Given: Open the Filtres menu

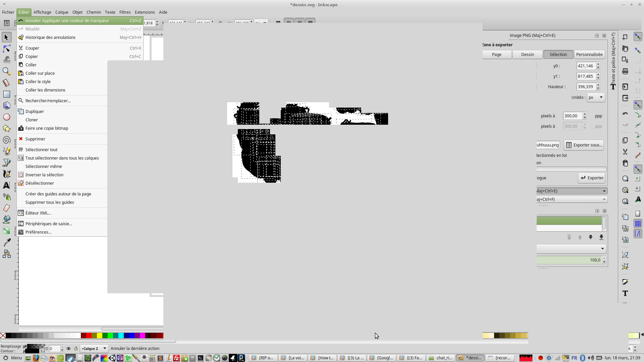Looking at the screenshot, I should 125,12.
